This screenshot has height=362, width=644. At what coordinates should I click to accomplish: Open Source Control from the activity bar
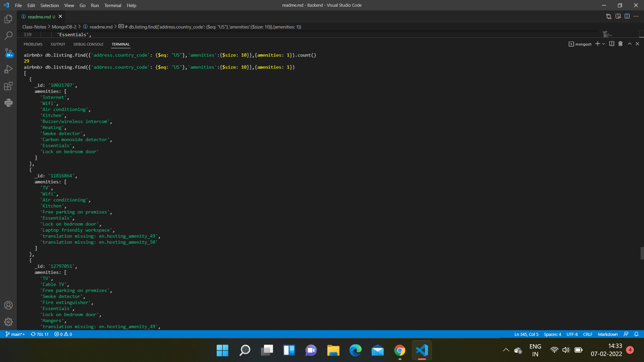[8, 53]
